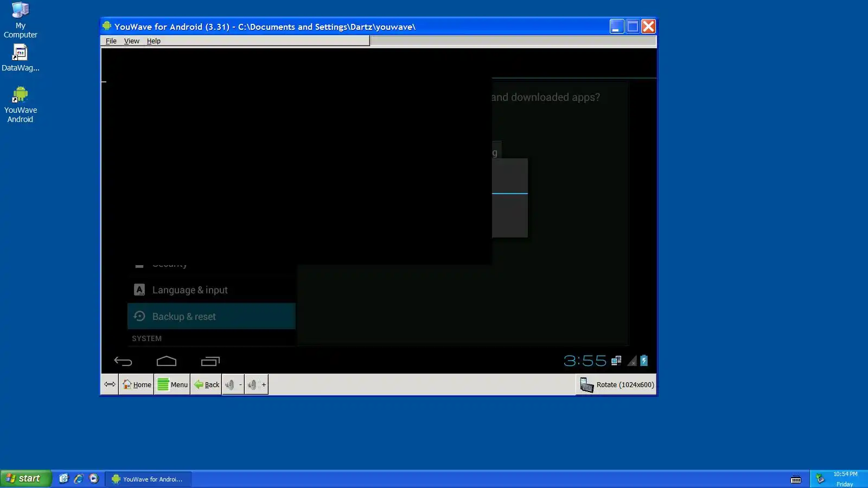
Task: Click the Language & input 'A' icon
Action: (x=139, y=290)
